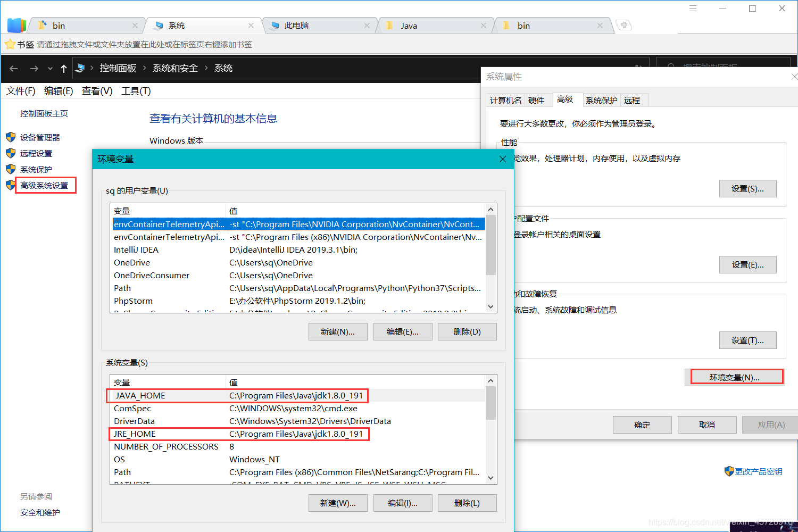This screenshot has height=532, width=798.
Task: Click the shield icon beside 高级系统设置
Action: pyautogui.click(x=11, y=185)
